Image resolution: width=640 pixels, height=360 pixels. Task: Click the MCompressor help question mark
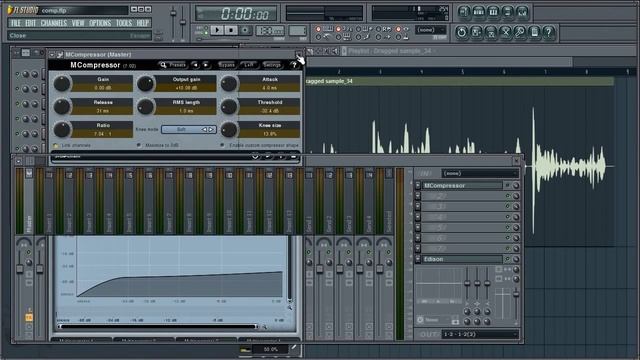294,65
